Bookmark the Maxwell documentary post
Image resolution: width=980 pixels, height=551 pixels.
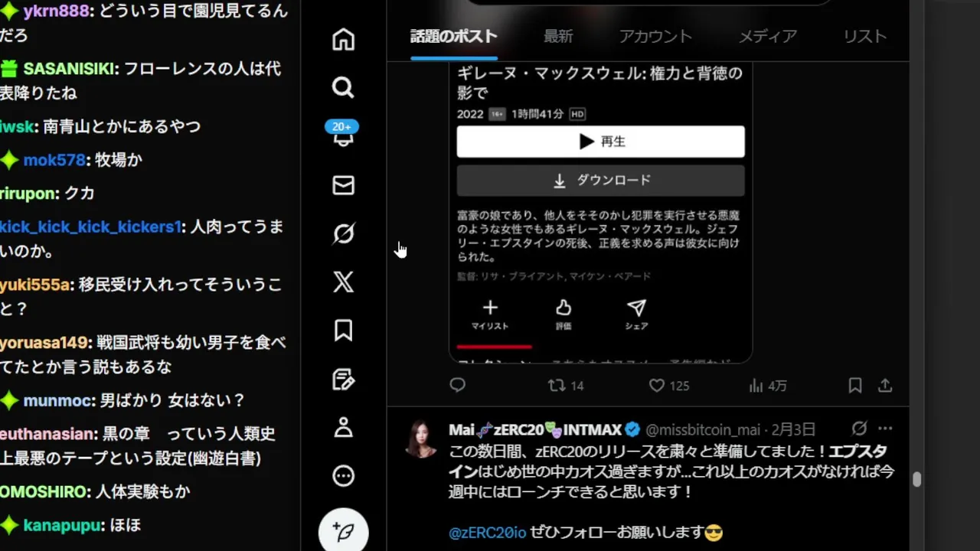(855, 386)
